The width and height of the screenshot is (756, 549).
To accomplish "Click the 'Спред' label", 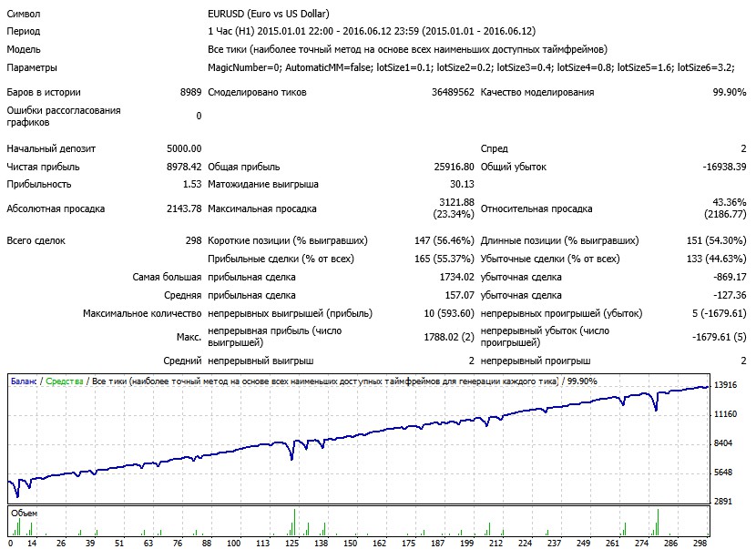I will point(495,148).
